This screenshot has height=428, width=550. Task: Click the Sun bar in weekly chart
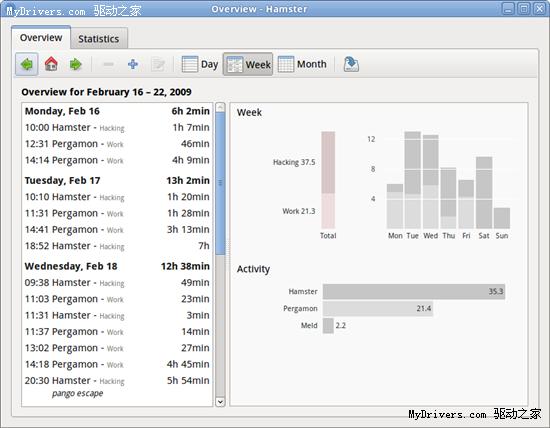point(502,218)
